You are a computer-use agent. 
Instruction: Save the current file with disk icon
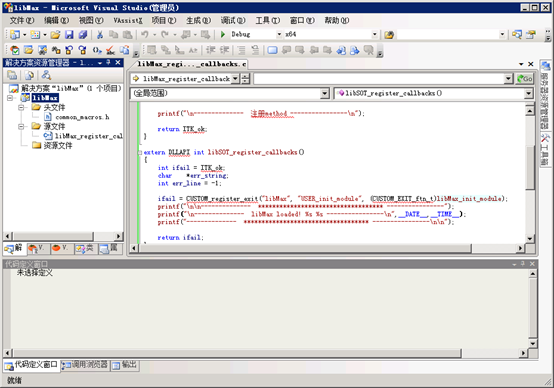[69, 34]
